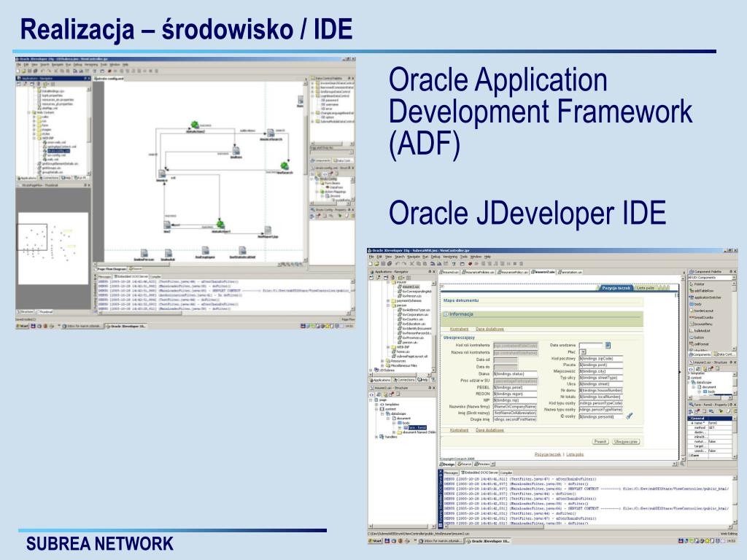Open the Debug menu in the lower JDeveloper window
This screenshot has width=747, height=560.
(x=436, y=257)
